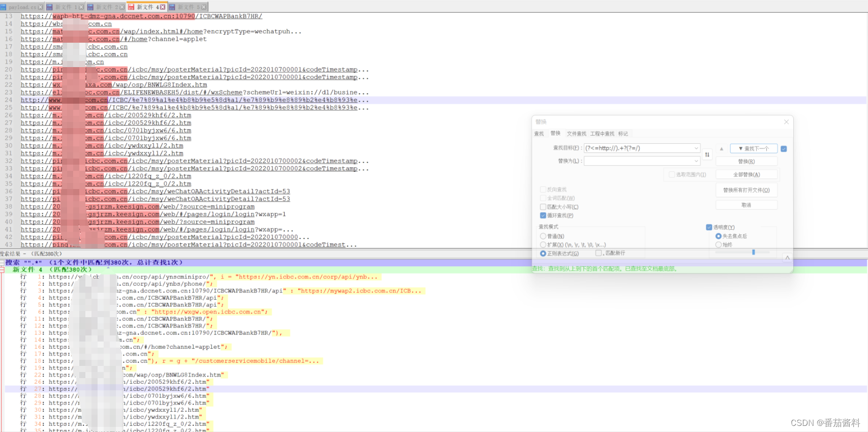Viewport: 868px width, 432px height.
Task: Choose 始终 transparency option
Action: click(x=718, y=245)
